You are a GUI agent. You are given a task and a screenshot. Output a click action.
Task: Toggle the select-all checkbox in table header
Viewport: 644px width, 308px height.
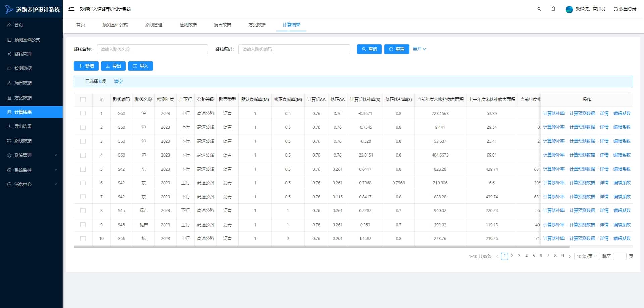tap(83, 99)
